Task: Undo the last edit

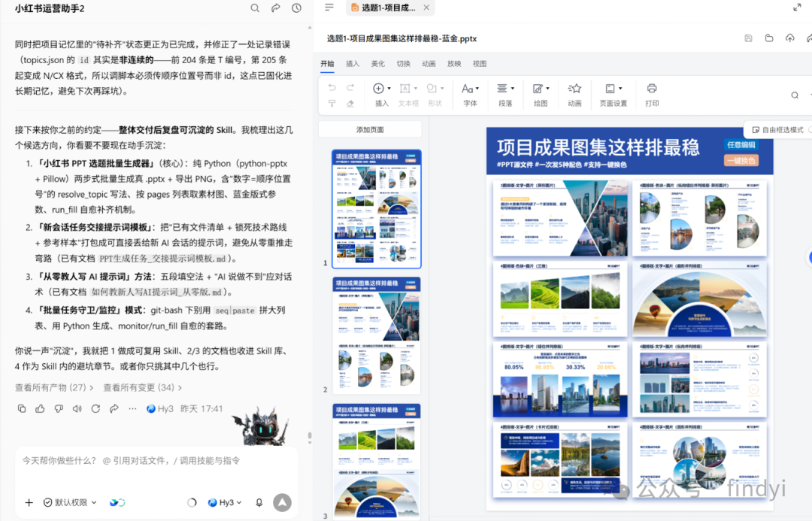Action: pyautogui.click(x=332, y=88)
